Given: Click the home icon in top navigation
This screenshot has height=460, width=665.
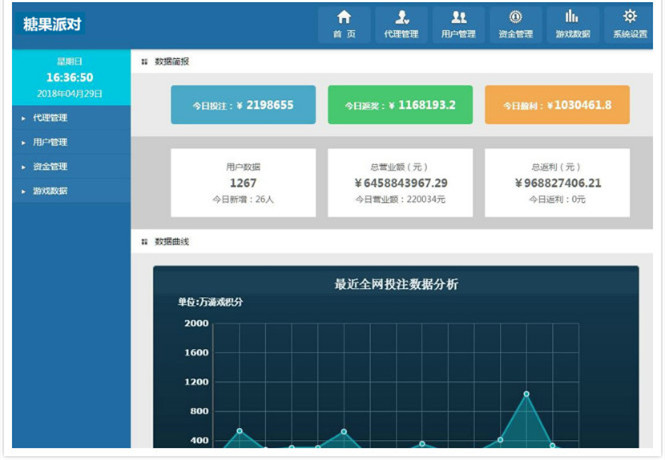Looking at the screenshot, I should 344,18.
